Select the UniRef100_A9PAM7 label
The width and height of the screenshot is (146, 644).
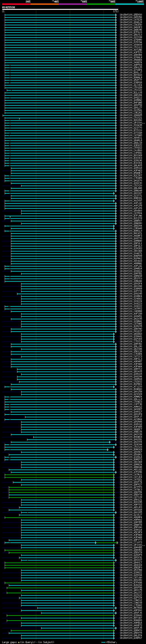(131, 361)
